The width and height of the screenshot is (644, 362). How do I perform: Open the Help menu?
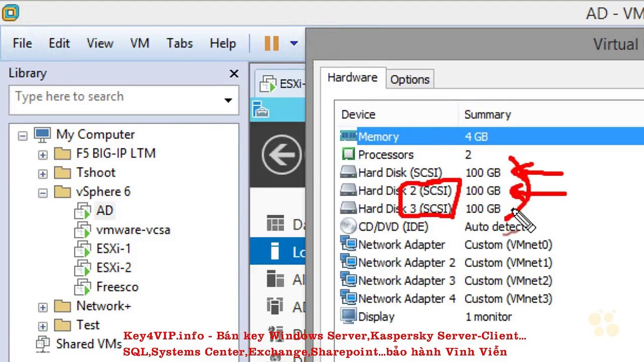[x=222, y=43]
